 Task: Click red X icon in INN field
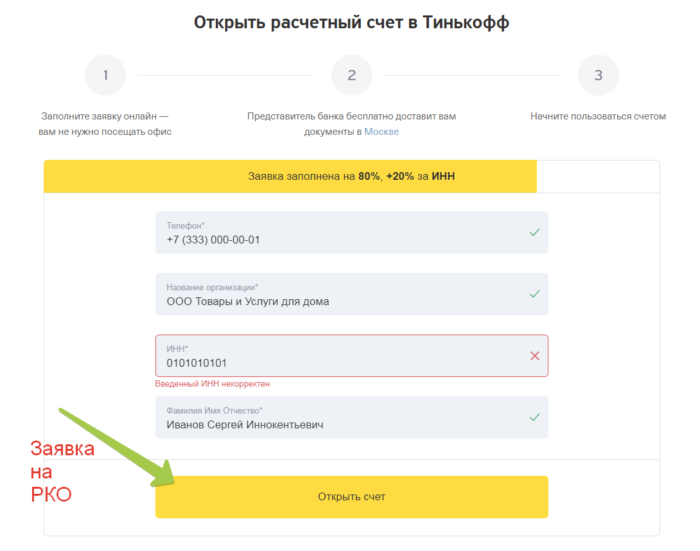point(534,356)
